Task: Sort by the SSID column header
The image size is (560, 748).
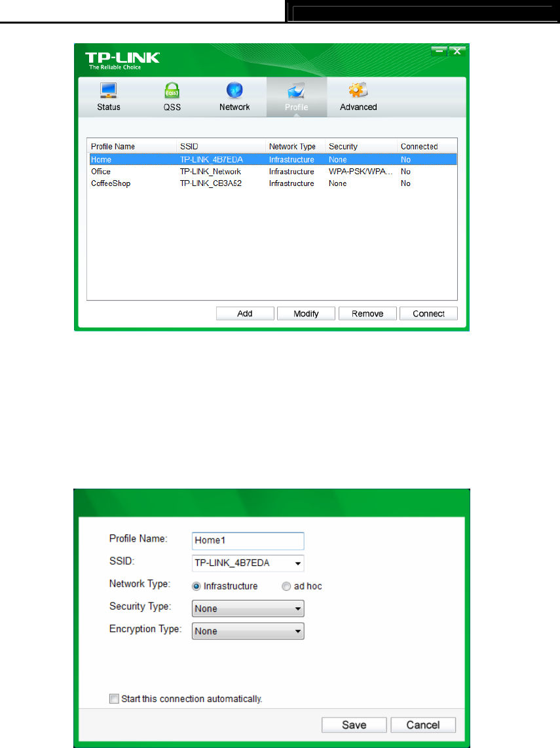Action: (221, 147)
